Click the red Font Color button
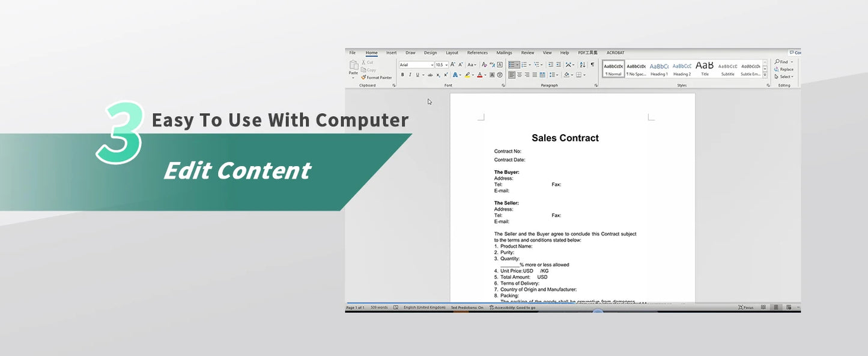This screenshot has width=868, height=356. [x=480, y=75]
